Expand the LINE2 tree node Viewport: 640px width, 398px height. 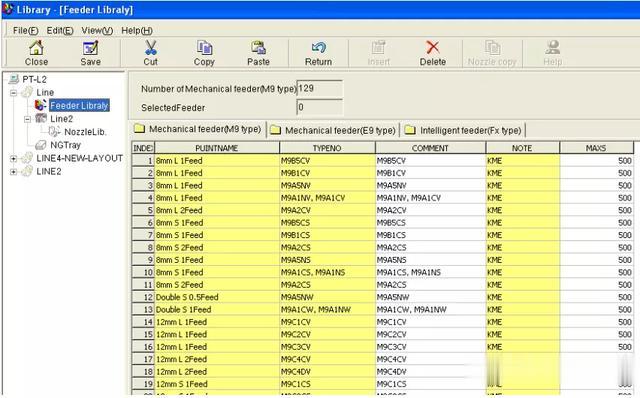(x=13, y=172)
